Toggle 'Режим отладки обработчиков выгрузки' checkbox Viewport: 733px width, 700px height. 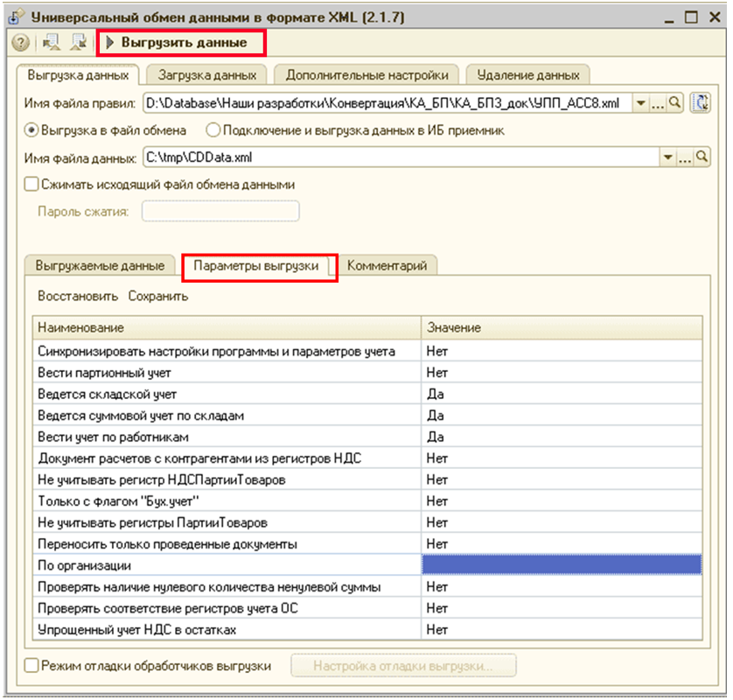click(32, 666)
